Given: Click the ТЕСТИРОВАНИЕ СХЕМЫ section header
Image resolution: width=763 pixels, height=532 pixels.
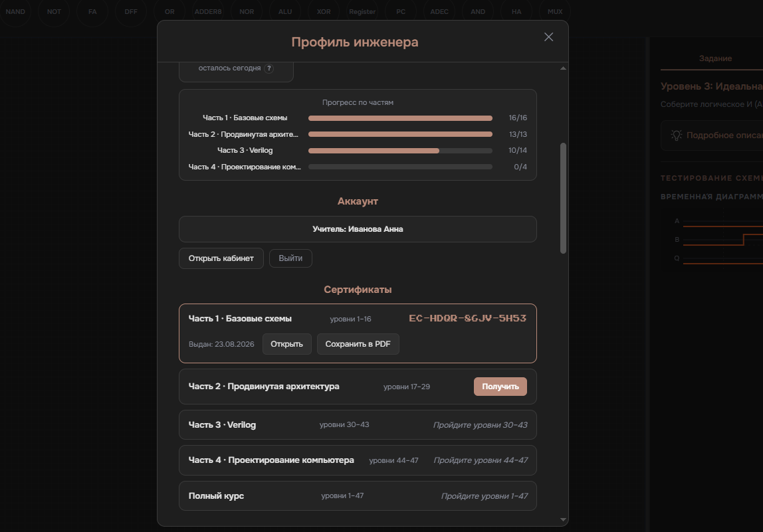Looking at the screenshot, I should click(711, 178).
